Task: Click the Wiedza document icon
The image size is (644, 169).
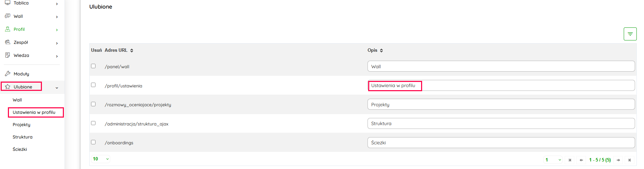Action: [8, 55]
